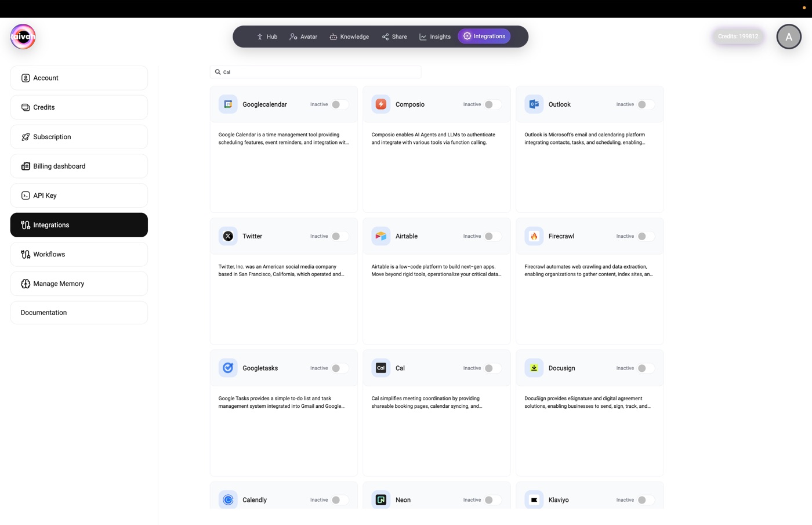Open the Avatar tab
Image resolution: width=812 pixels, height=525 pixels.
303,37
